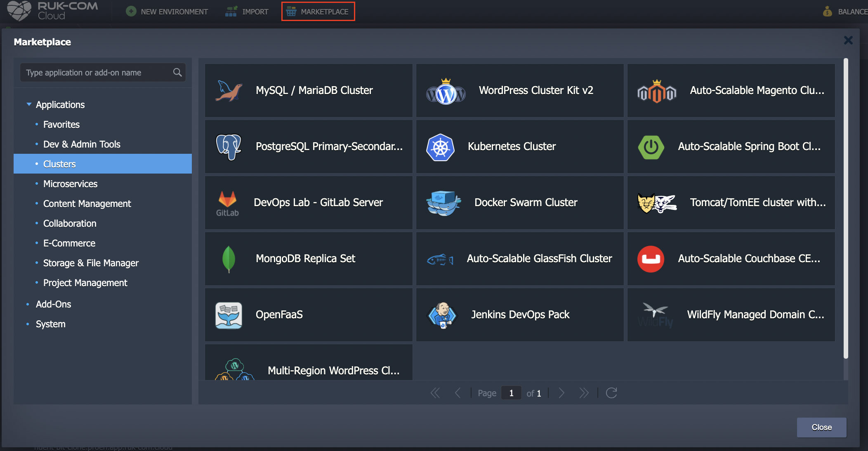Click the Kubernetes helm wheel icon
The height and width of the screenshot is (451, 868).
[440, 147]
